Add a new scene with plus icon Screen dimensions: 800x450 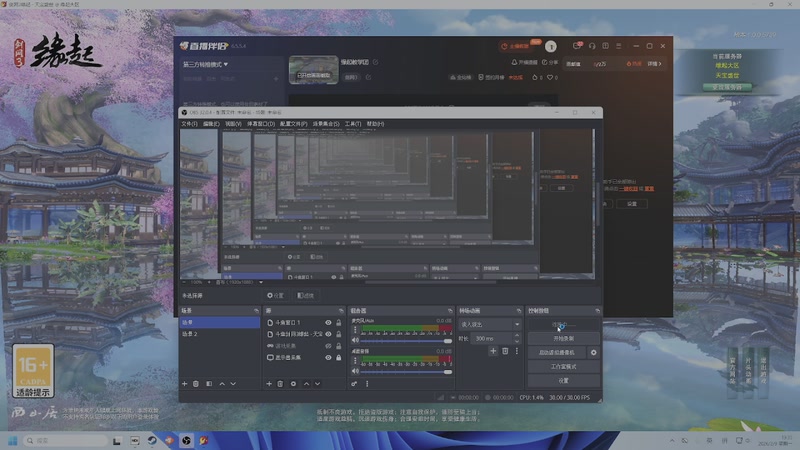tap(185, 384)
